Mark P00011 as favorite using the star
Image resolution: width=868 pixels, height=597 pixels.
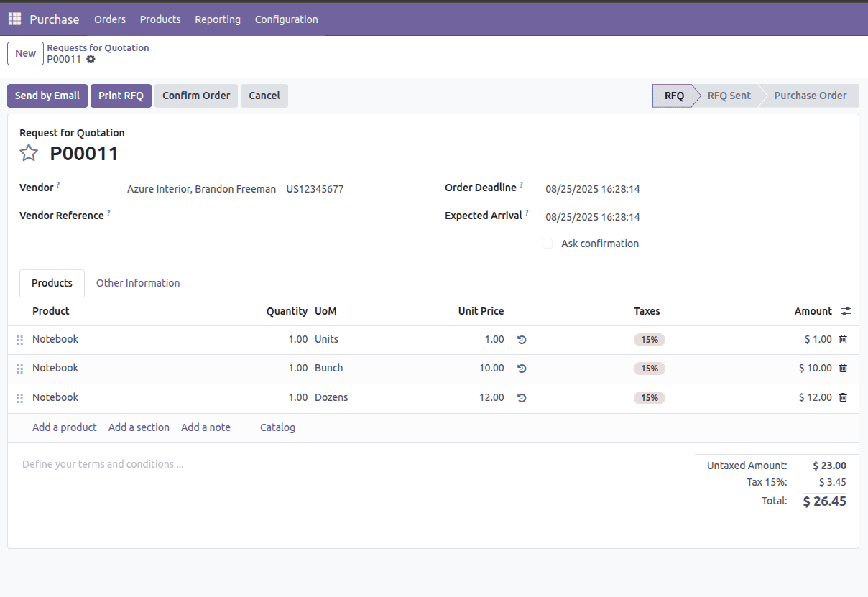[x=29, y=152]
